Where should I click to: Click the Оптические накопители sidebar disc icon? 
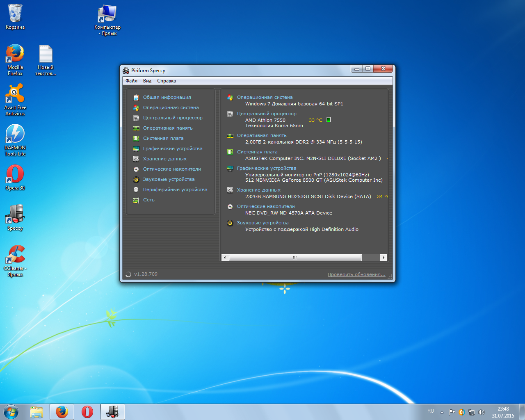136,169
